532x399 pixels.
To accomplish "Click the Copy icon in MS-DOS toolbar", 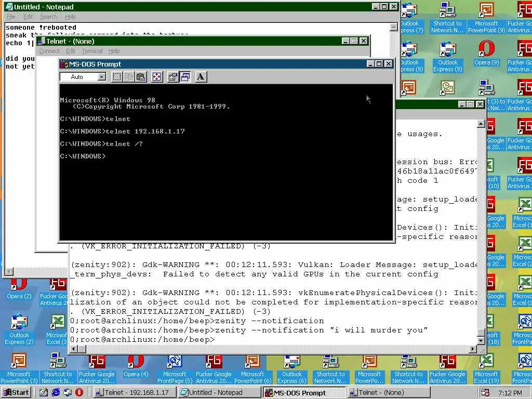I will [129, 77].
